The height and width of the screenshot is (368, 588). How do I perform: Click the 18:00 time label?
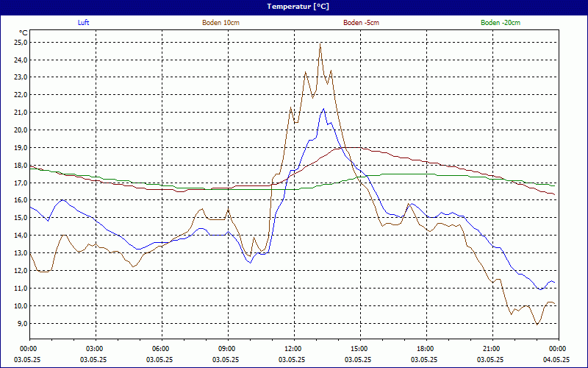[427, 349]
